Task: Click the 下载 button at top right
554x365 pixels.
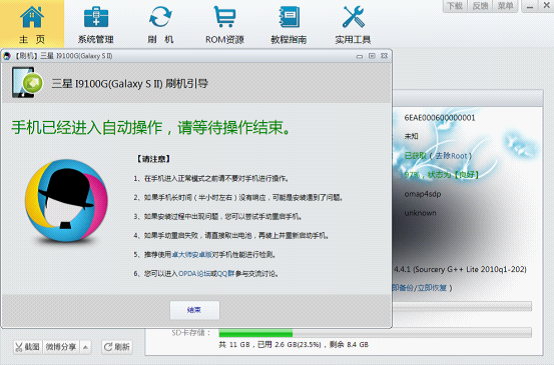Action: point(455,6)
